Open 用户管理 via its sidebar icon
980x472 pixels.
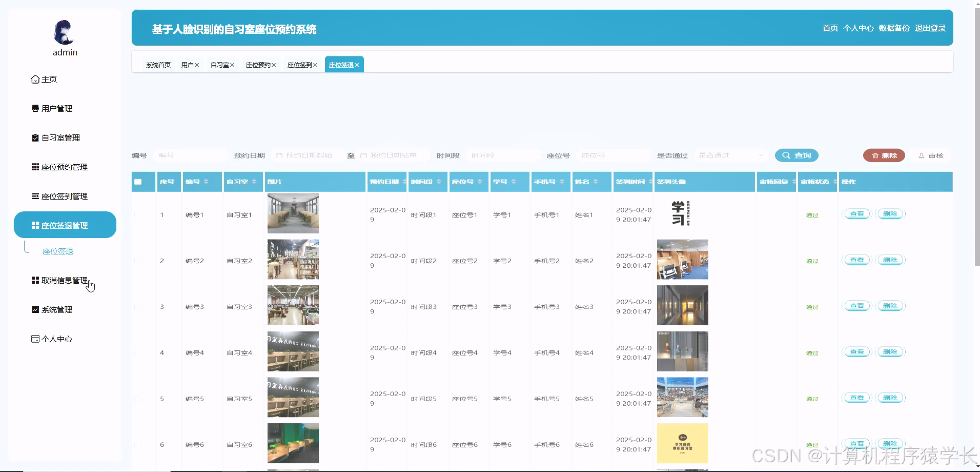click(35, 109)
